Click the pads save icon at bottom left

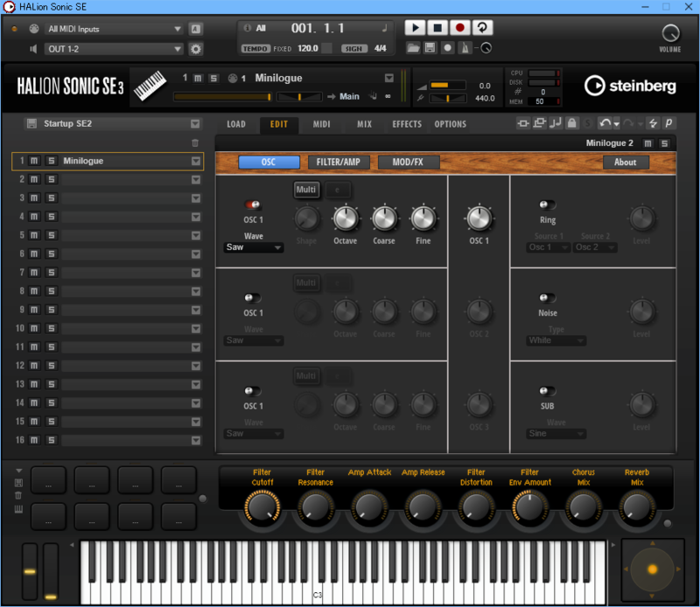tap(18, 483)
